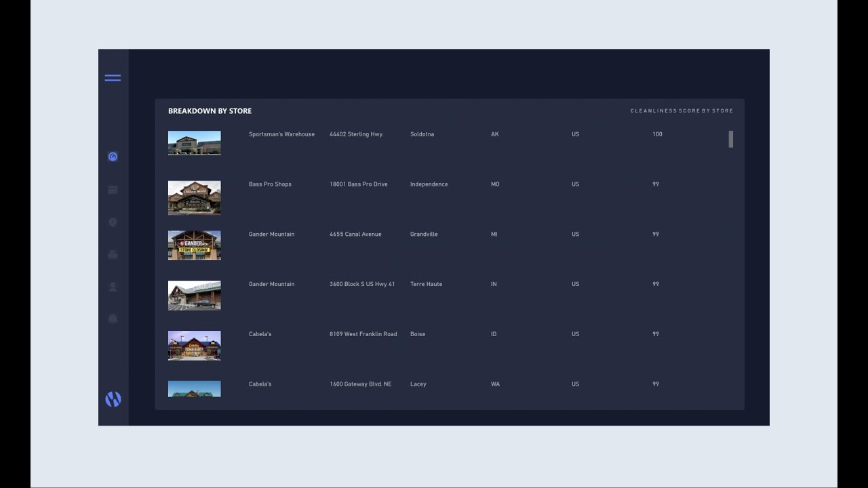Click the score '100' for Sportsman's Warehouse
This screenshot has height=488, width=868.
point(657,134)
